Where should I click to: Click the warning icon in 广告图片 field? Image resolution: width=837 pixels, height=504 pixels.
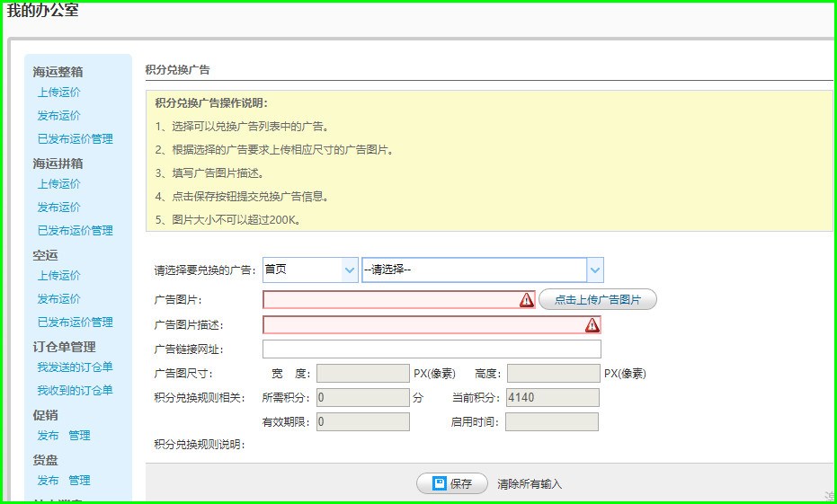pyautogui.click(x=526, y=300)
